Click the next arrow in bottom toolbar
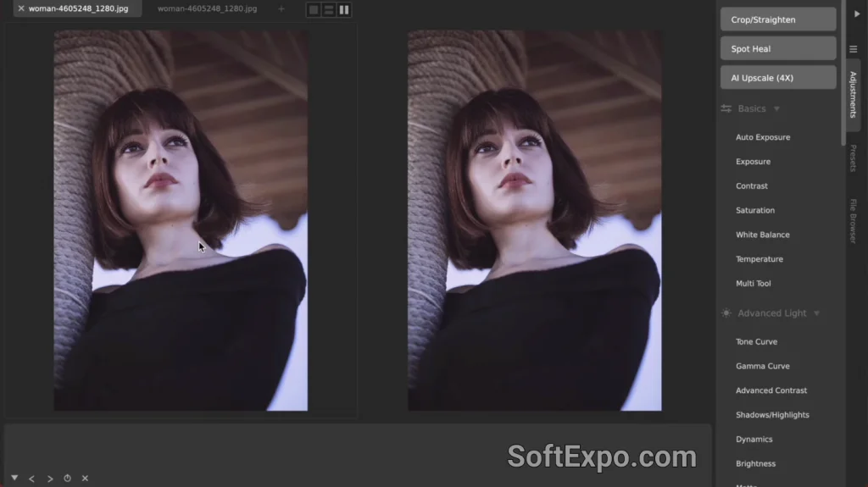868x487 pixels. (50, 479)
